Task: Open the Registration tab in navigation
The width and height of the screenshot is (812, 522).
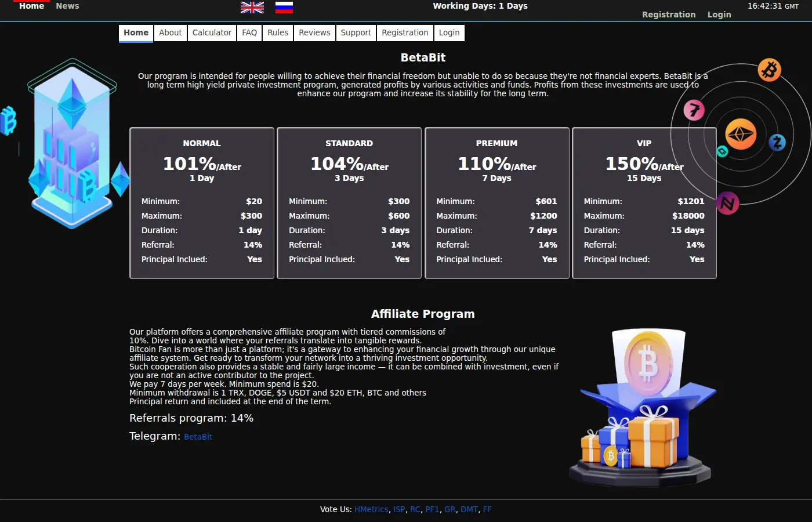Action: (405, 33)
